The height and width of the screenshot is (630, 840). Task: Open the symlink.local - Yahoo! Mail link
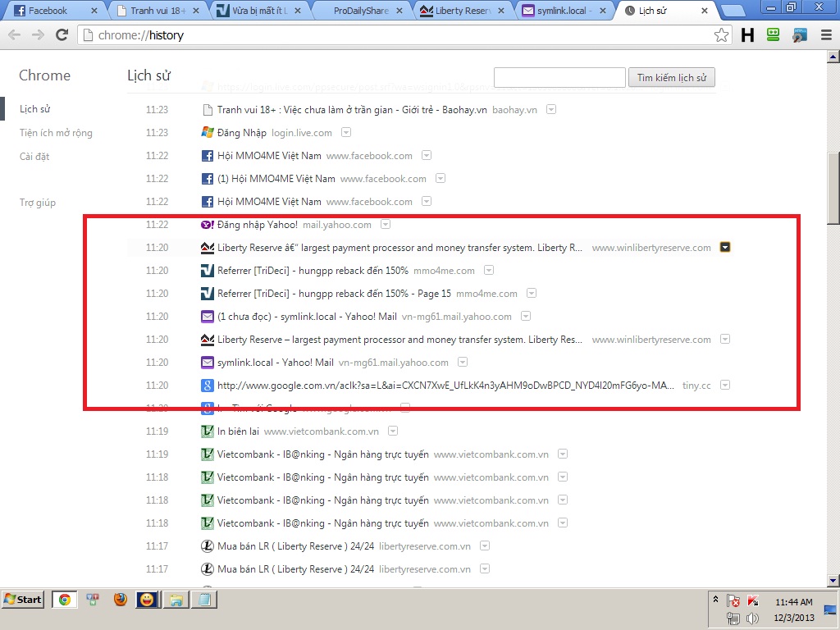coord(276,363)
